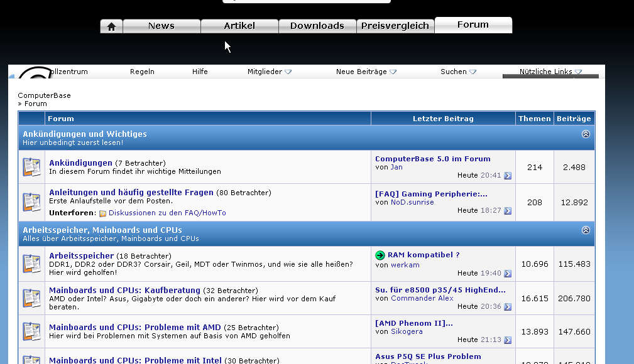Jump to last post in Ankündigungen
The width and height of the screenshot is (634, 364).
pos(508,176)
